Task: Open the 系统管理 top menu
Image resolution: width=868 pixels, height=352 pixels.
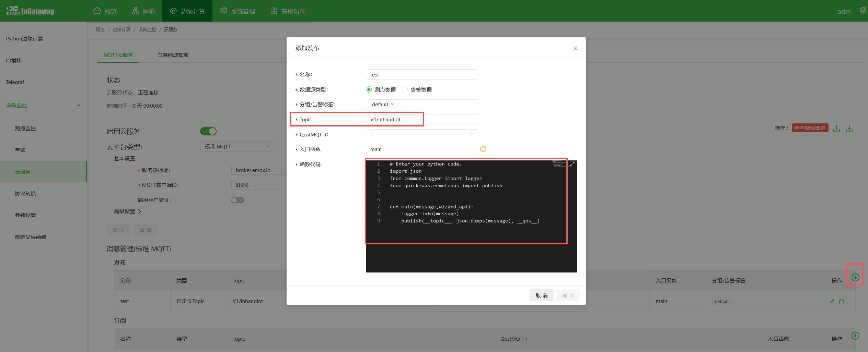Action: 238,11
